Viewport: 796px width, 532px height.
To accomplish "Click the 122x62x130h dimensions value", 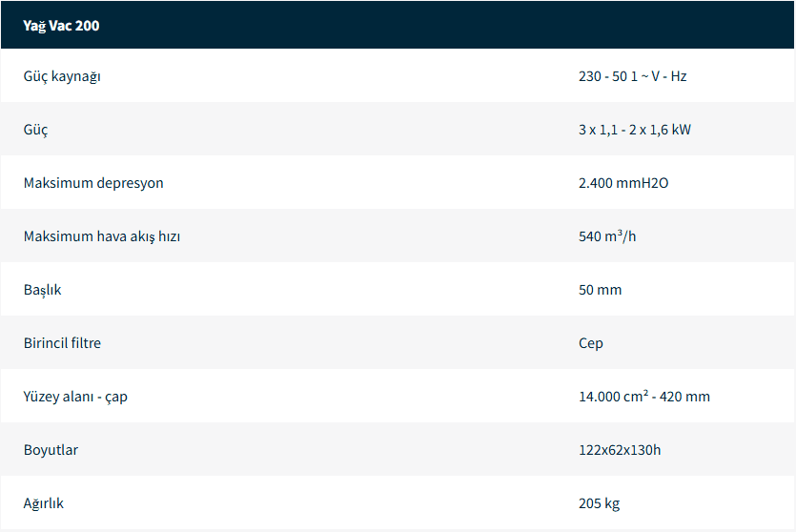I will (619, 450).
